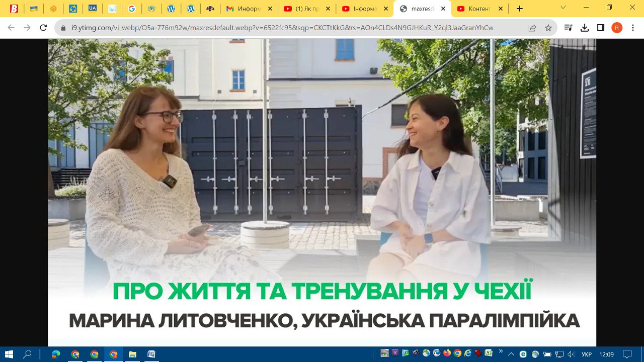Show hidden system tray icons
Viewport: 644px width, 362px height.
coord(511,354)
